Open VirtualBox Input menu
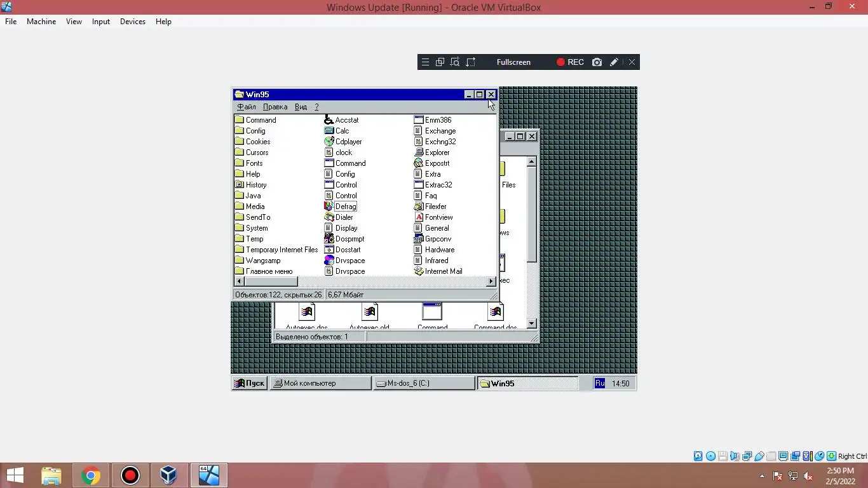 point(101,22)
